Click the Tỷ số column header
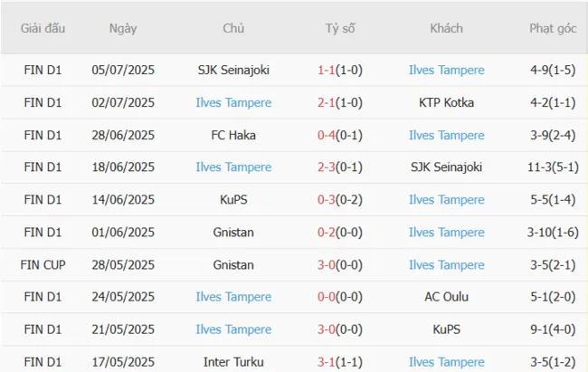This screenshot has width=588, height=372. (340, 28)
